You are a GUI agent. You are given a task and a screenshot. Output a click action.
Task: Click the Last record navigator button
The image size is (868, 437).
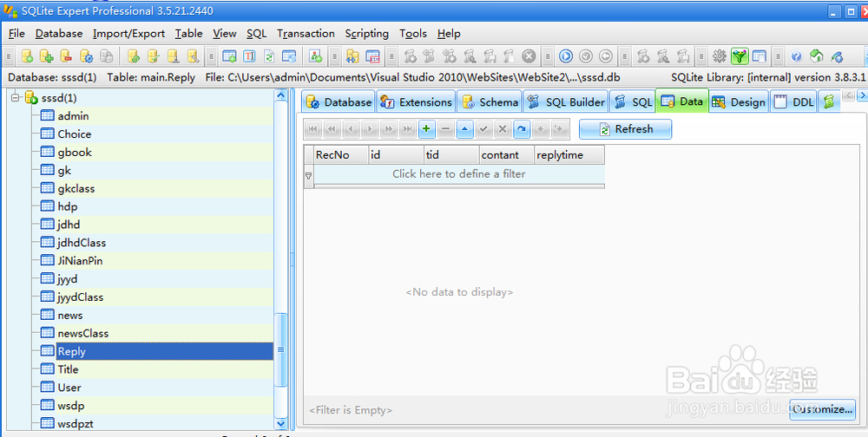point(407,129)
